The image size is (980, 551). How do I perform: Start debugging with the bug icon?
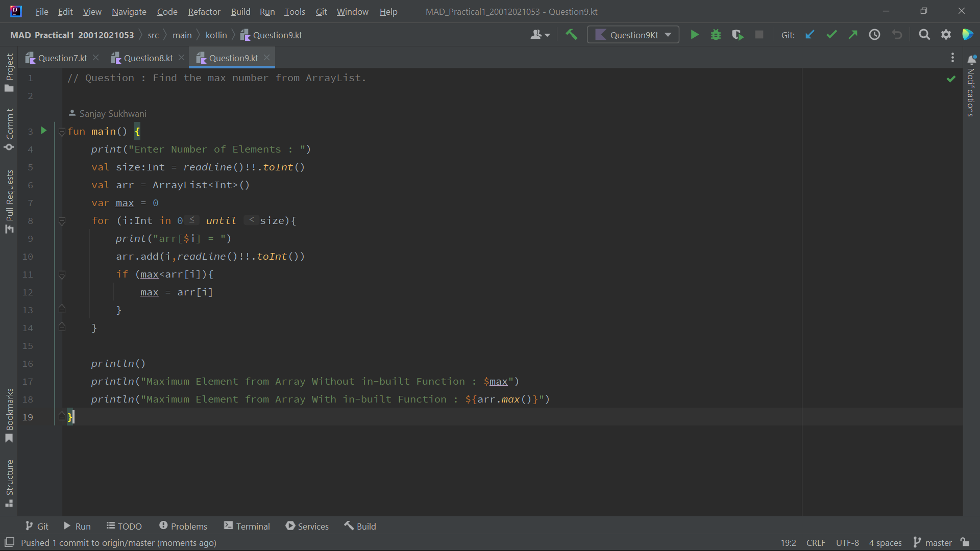716,35
